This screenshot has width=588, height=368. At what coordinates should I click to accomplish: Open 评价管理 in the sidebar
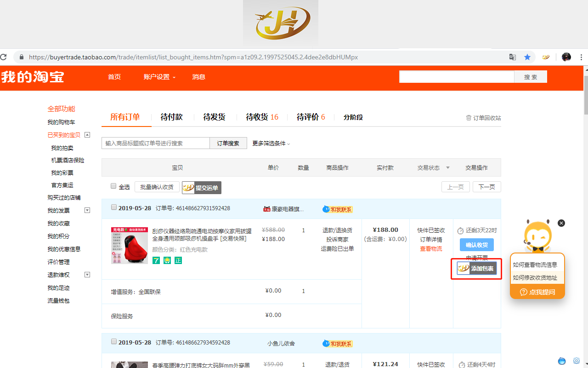pos(58,262)
